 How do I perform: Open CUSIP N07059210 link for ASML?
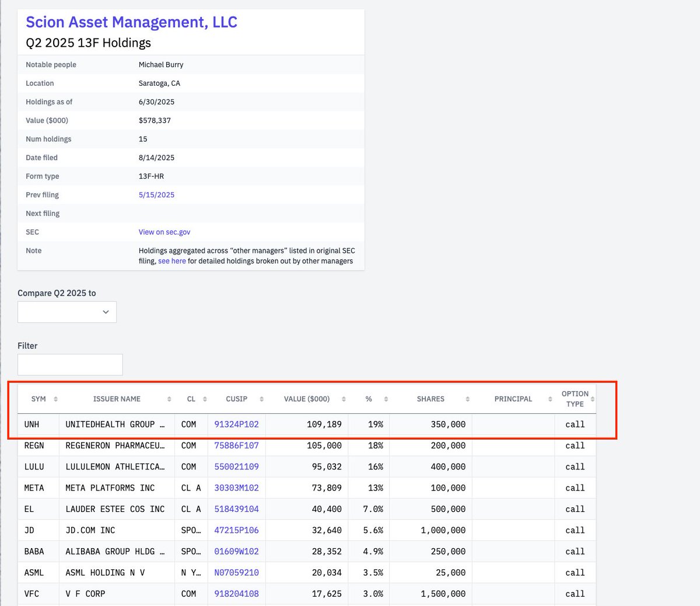(236, 573)
